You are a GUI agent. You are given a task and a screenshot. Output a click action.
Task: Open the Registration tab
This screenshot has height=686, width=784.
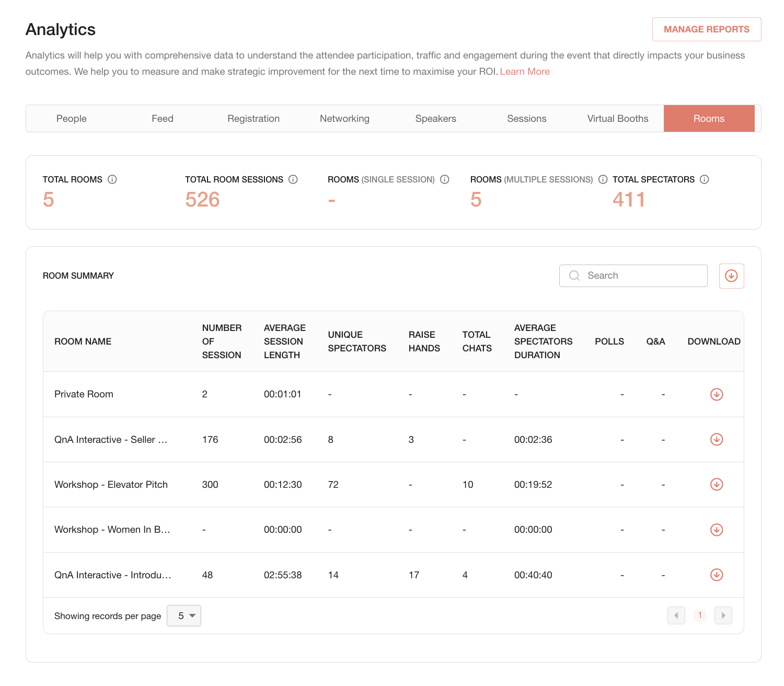(x=253, y=119)
